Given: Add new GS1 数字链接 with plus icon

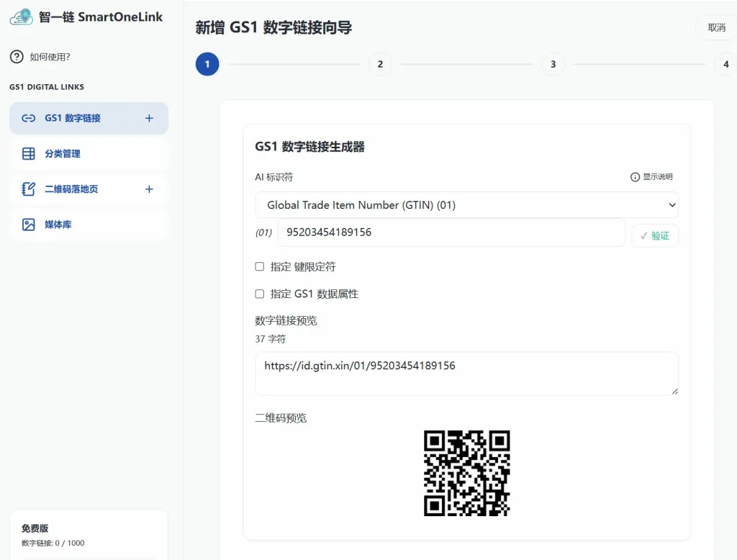Looking at the screenshot, I should [149, 118].
